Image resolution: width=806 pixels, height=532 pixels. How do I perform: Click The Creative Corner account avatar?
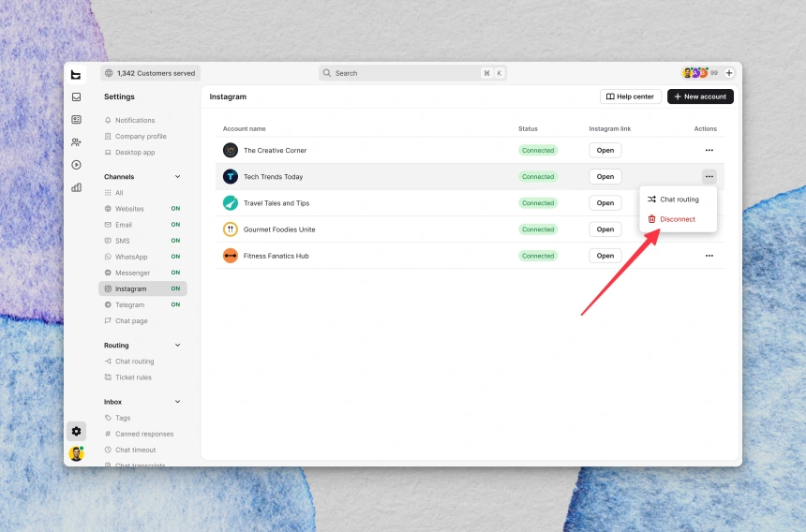pos(231,151)
